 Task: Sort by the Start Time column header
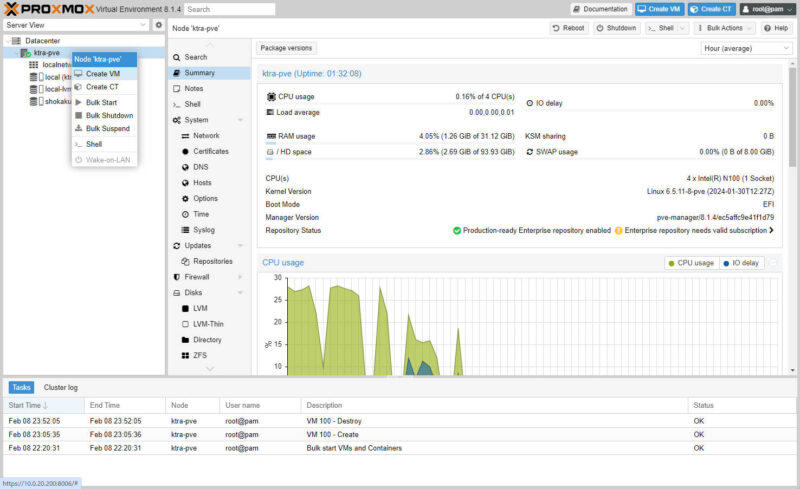43,405
